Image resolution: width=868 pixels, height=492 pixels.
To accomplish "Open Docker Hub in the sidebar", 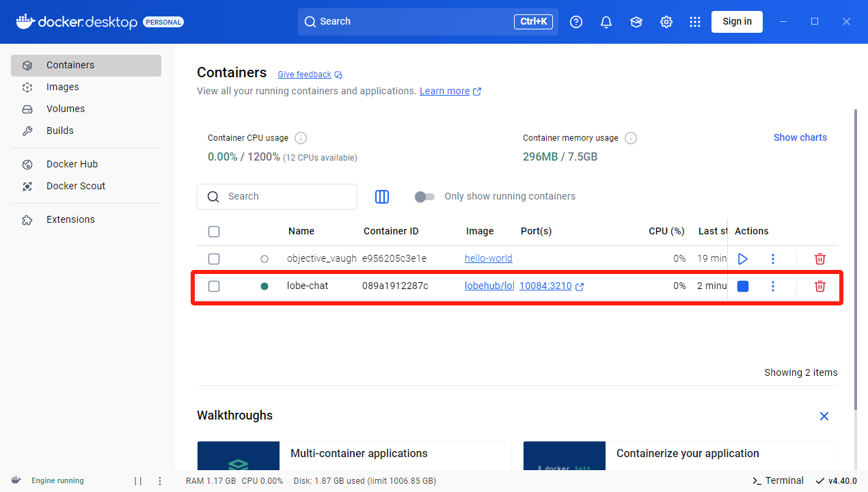I will point(86,165).
